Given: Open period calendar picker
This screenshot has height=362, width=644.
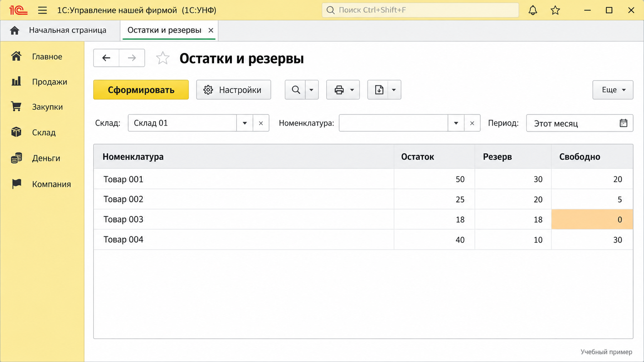Looking at the screenshot, I should point(623,123).
